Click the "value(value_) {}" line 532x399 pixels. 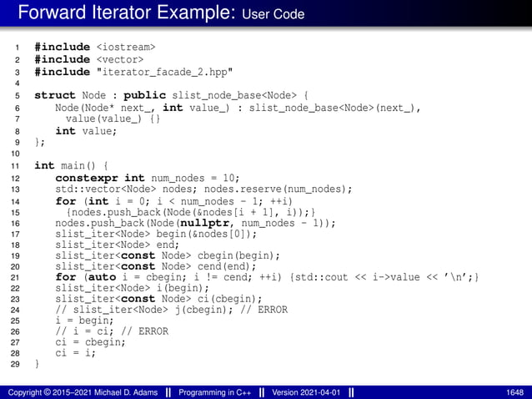[113, 119]
